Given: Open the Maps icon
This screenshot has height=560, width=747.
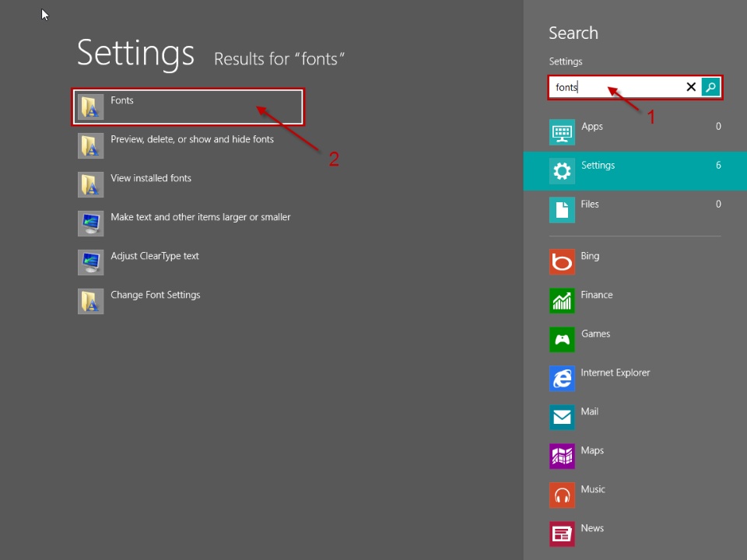Looking at the screenshot, I should click(562, 457).
